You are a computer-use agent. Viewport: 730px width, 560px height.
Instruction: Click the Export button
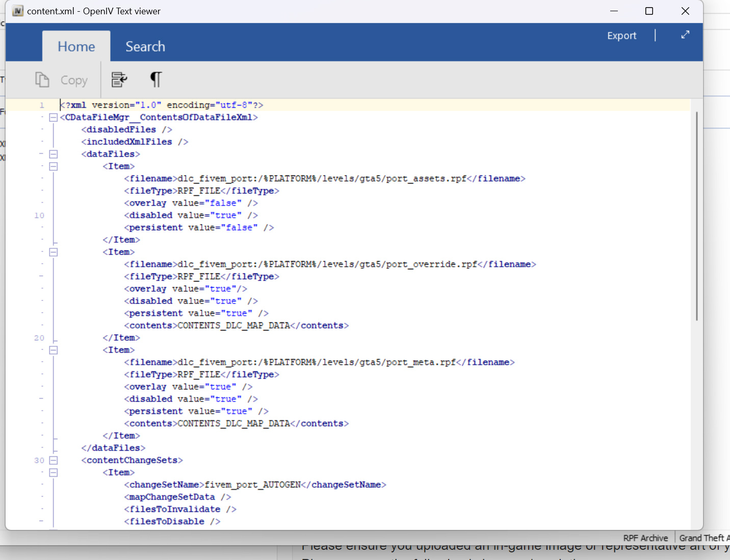pos(621,36)
